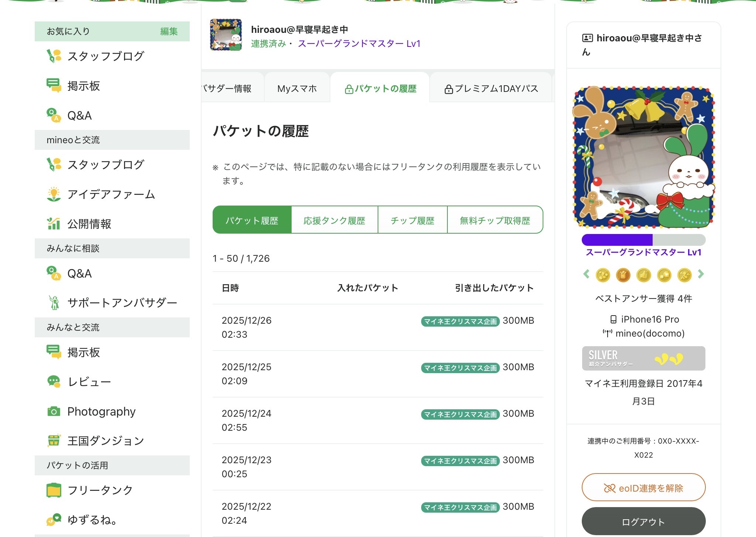Show previous badges with left chevron
Viewport: 756px width, 537px height.
[x=586, y=274]
